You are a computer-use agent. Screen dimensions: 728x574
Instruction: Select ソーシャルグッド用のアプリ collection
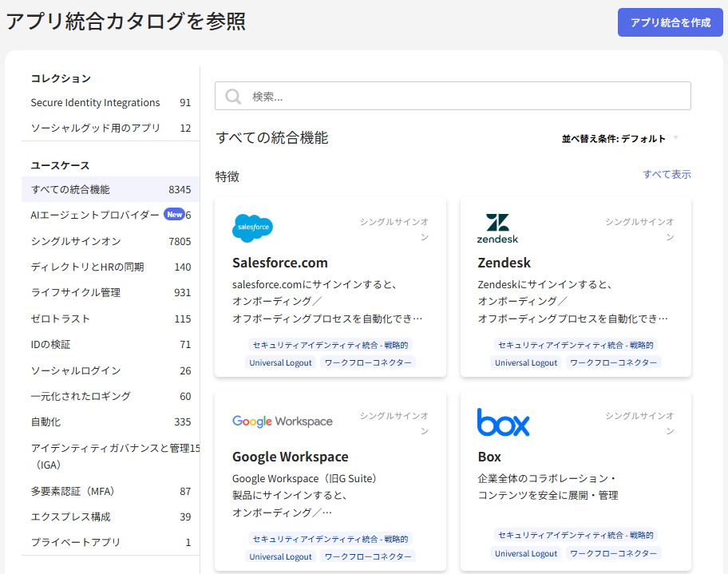click(x=110, y=129)
